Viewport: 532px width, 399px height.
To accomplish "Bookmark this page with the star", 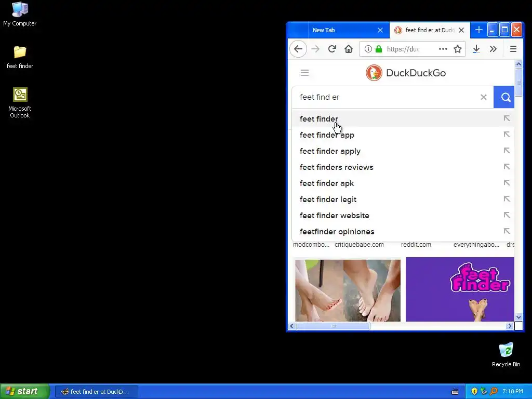I will click(457, 49).
